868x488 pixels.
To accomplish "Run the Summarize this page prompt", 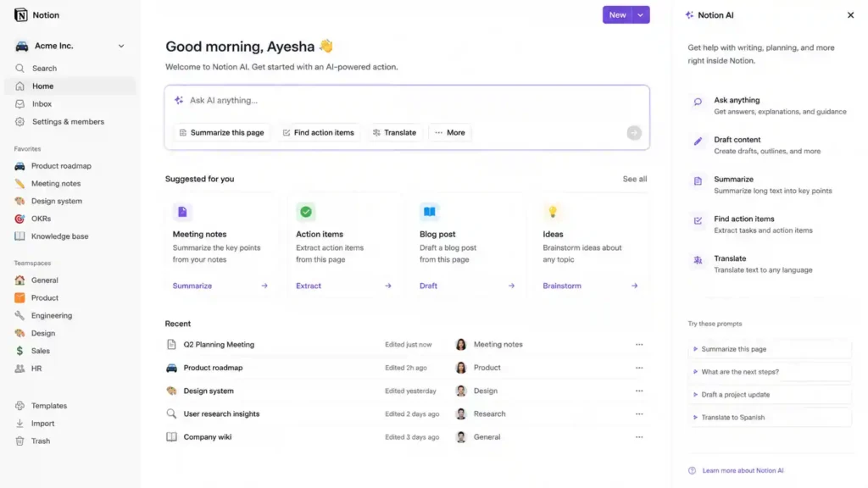I will click(x=770, y=349).
